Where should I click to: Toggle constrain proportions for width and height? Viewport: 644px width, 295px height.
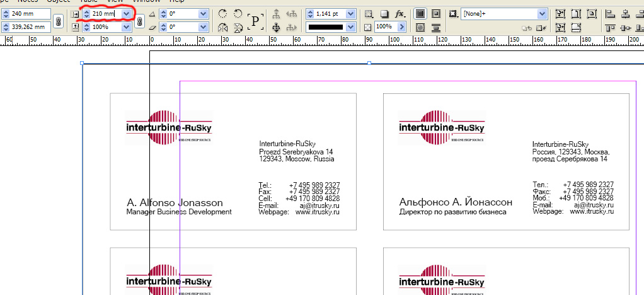(59, 21)
